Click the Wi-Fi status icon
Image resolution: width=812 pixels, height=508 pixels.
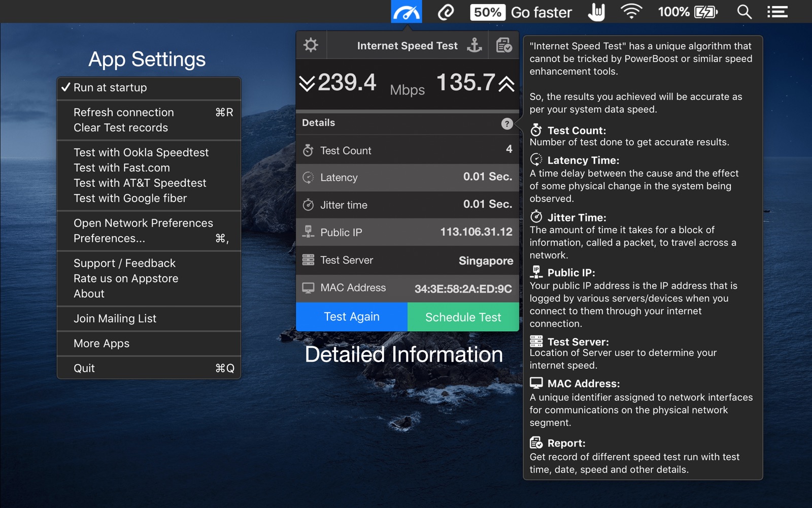pyautogui.click(x=631, y=12)
